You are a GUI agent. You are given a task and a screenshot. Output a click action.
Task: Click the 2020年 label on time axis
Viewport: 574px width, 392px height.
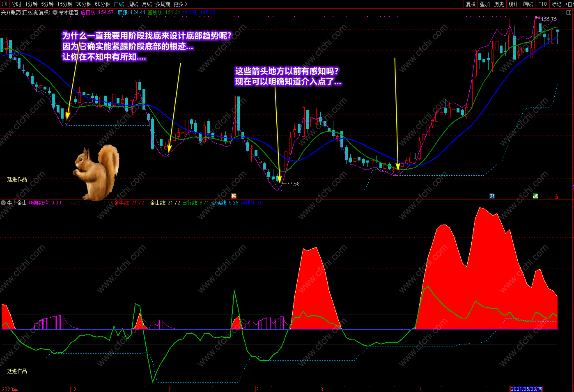pos(10,389)
